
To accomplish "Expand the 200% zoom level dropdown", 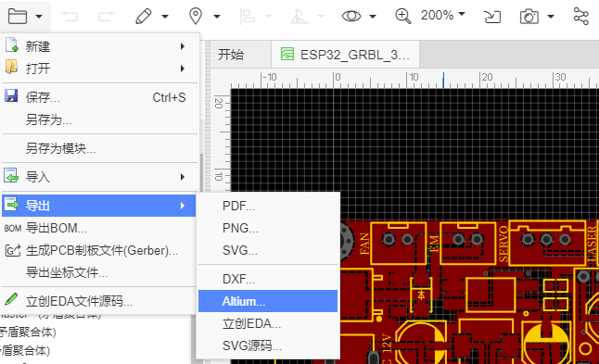I will 442,15.
